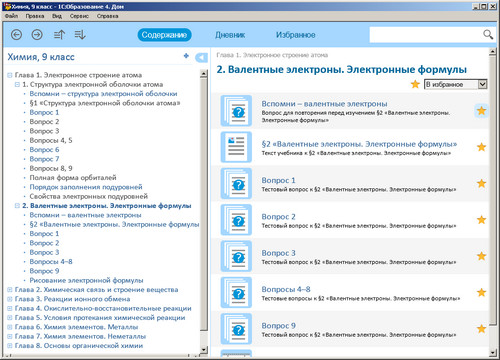Toggle favorite star for Вопрос 1 row
The image size is (500, 360).
481,183
